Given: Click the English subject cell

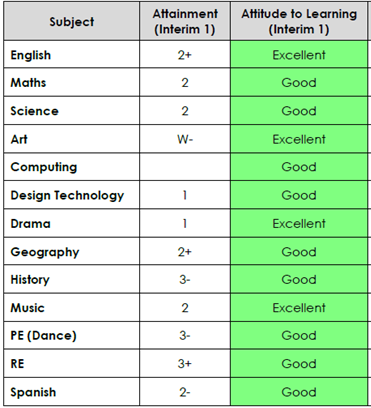Looking at the screenshot, I should pos(72,55).
